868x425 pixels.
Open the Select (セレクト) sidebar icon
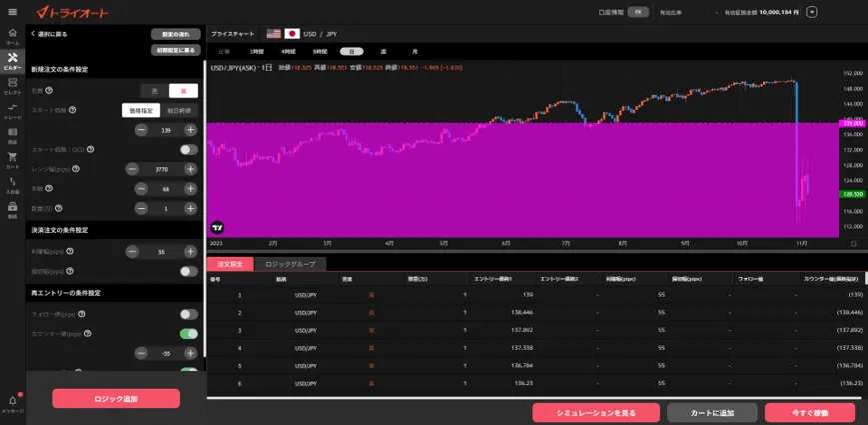12,85
